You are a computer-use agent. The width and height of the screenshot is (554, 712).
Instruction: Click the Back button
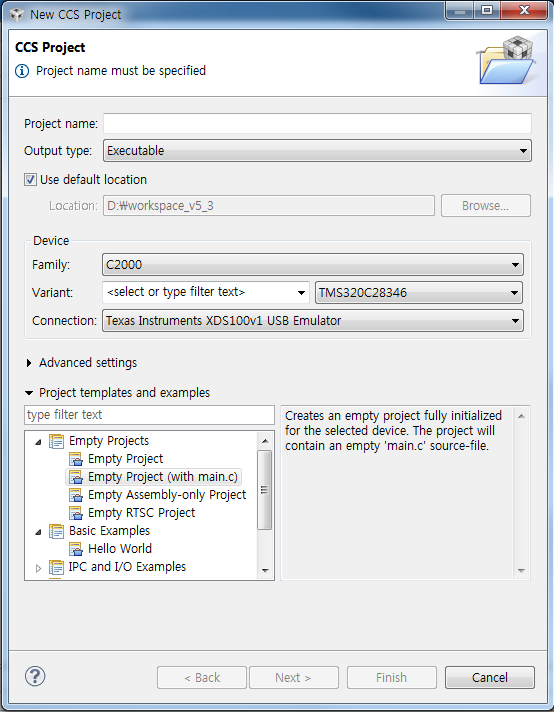tap(202, 677)
